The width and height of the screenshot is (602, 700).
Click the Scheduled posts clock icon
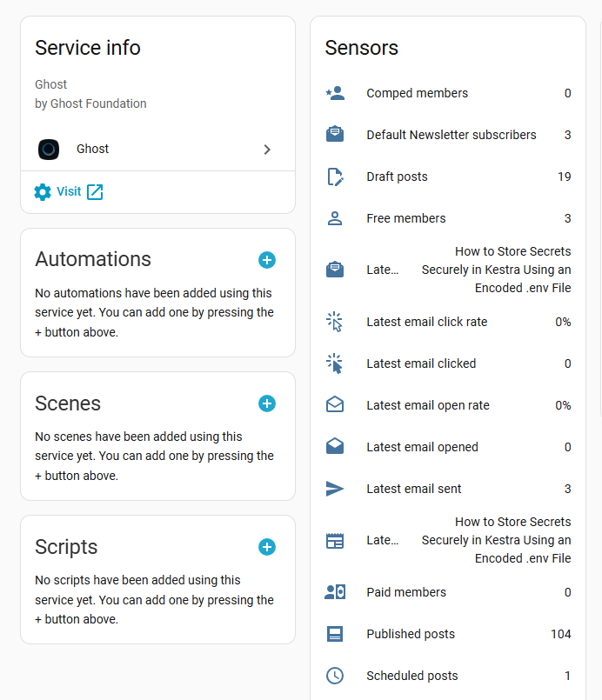(335, 676)
